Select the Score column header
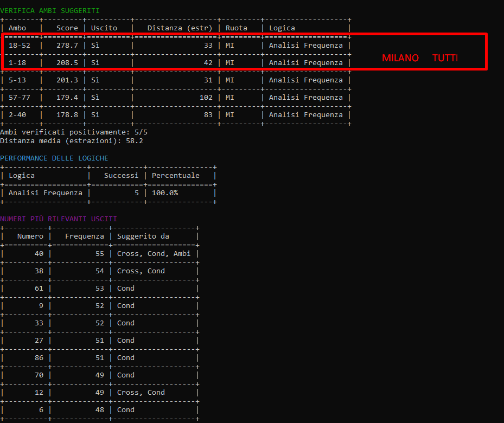The width and height of the screenshot is (504, 423). (67, 28)
